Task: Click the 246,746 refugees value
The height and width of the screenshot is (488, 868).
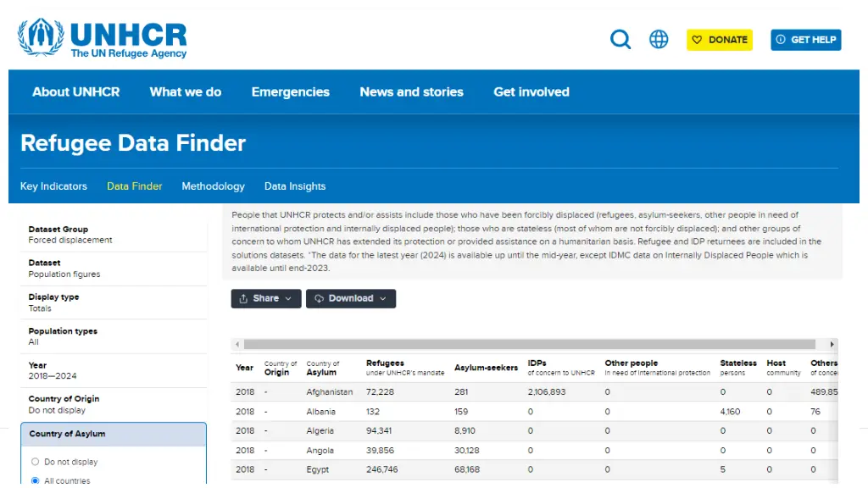Action: click(x=381, y=469)
